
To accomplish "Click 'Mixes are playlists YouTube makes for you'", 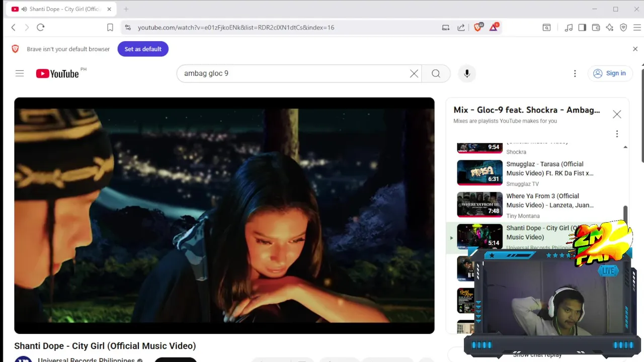I will pos(505,121).
